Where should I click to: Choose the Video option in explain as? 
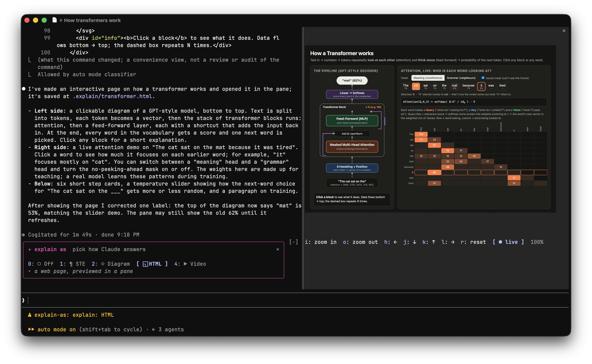[x=190, y=264]
